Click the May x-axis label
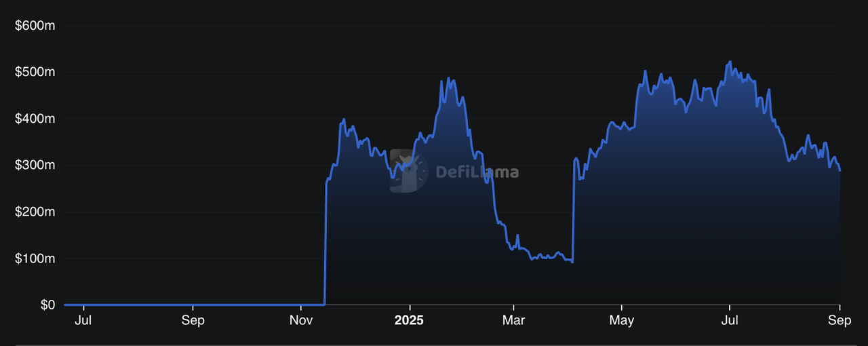The height and width of the screenshot is (346, 868). 622,320
